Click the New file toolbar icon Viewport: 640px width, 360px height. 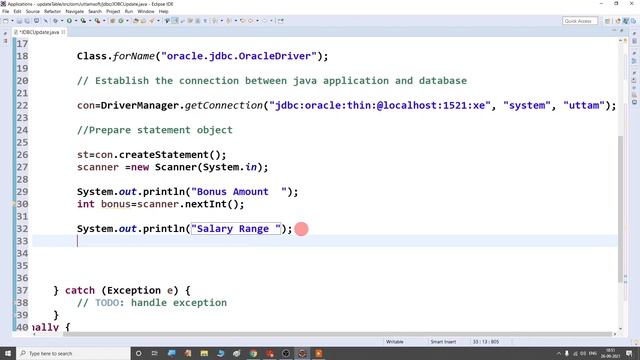point(6,21)
